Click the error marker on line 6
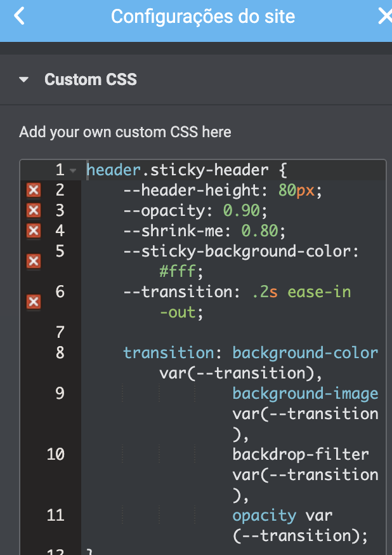 (x=34, y=302)
